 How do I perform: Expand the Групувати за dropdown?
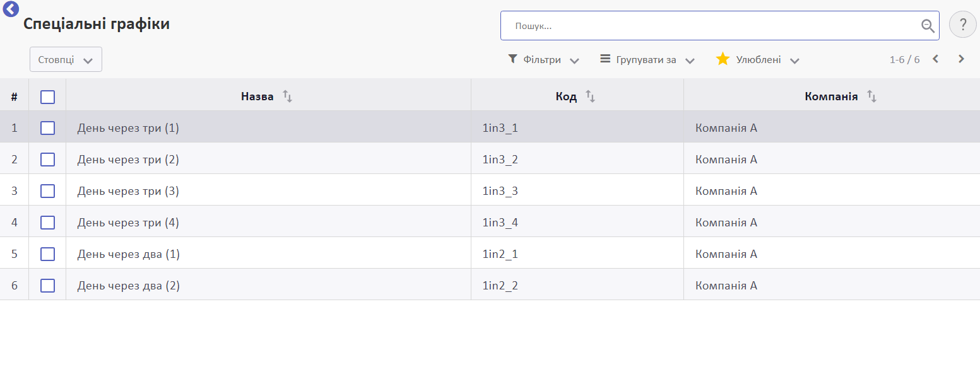click(647, 60)
